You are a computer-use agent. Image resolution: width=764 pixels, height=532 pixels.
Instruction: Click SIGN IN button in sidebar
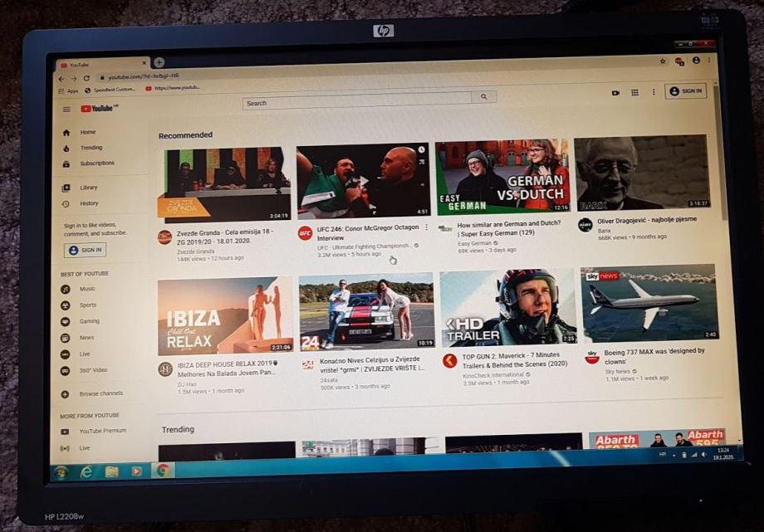tap(85, 250)
